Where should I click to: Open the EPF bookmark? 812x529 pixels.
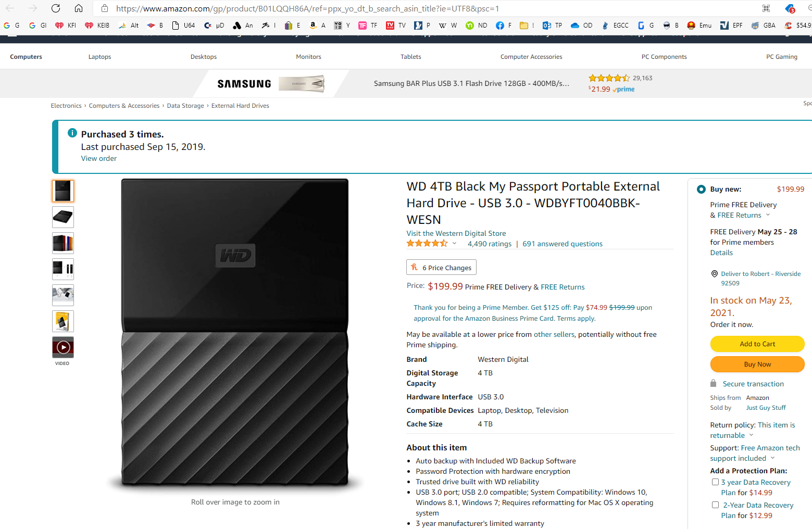731,25
